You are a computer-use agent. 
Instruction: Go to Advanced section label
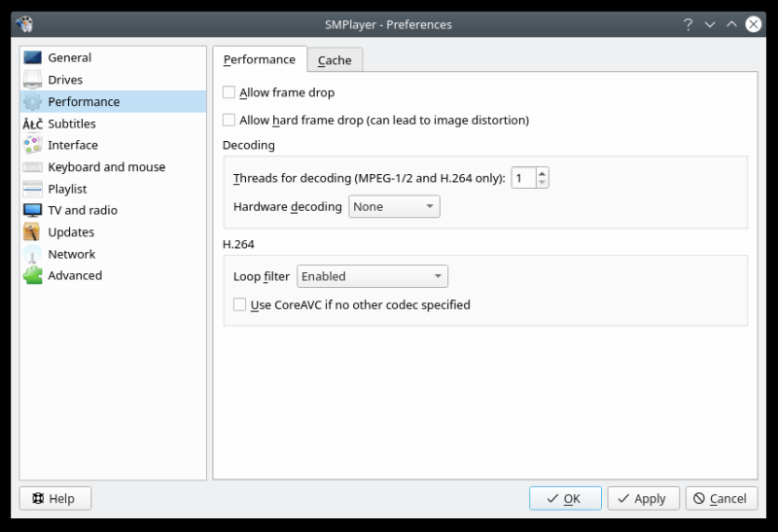75,275
